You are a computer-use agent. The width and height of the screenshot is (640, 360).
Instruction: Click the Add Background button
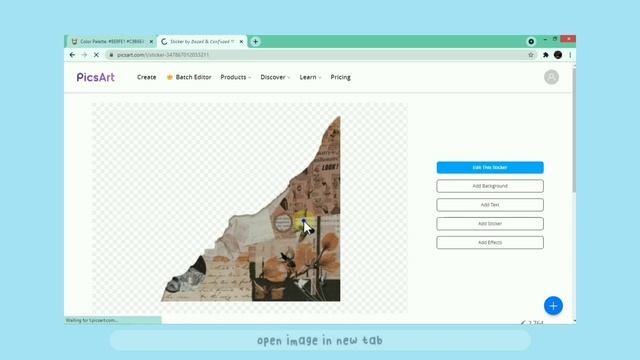(490, 186)
